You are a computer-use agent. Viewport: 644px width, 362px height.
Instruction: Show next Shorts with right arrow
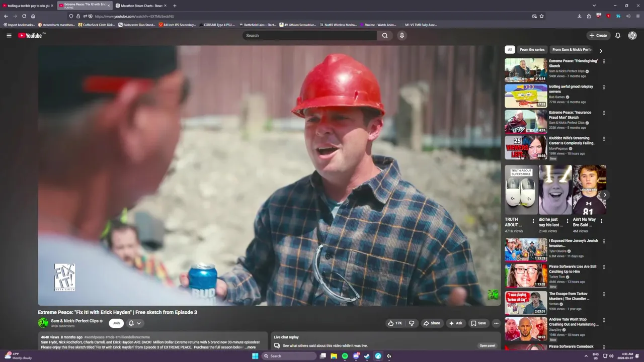tap(605, 195)
